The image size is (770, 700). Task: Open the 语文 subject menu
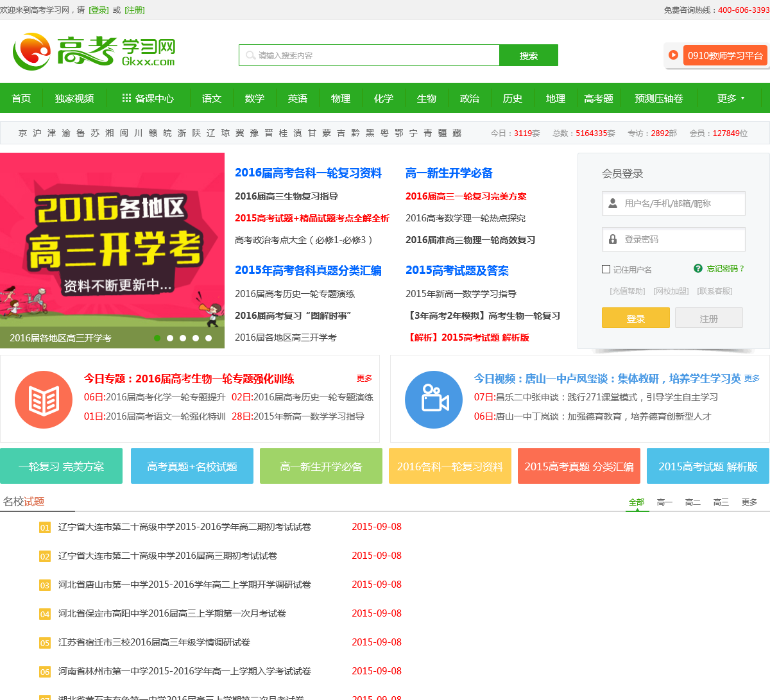212,98
